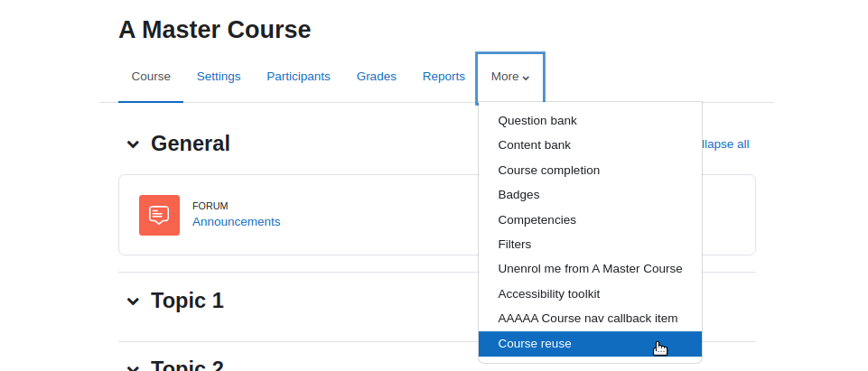Select Competencies menu entry

[590, 220]
